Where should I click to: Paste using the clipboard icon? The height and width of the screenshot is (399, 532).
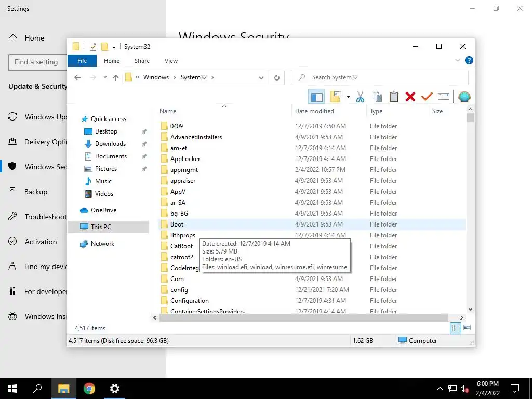(394, 97)
